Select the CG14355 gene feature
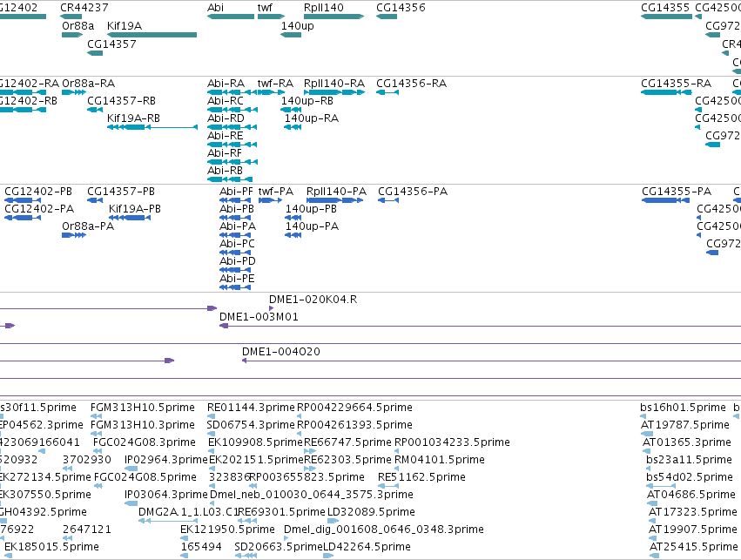This screenshot has width=741, height=560. 666,17
